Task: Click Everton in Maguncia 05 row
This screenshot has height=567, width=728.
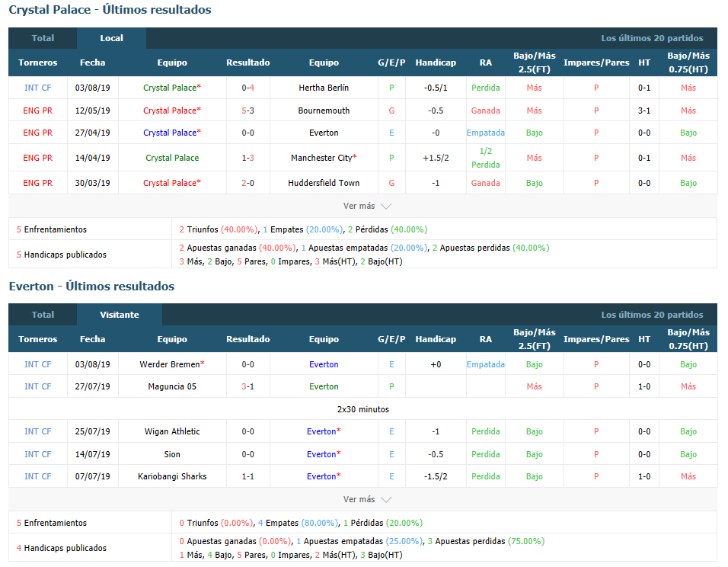Action: 324,386
